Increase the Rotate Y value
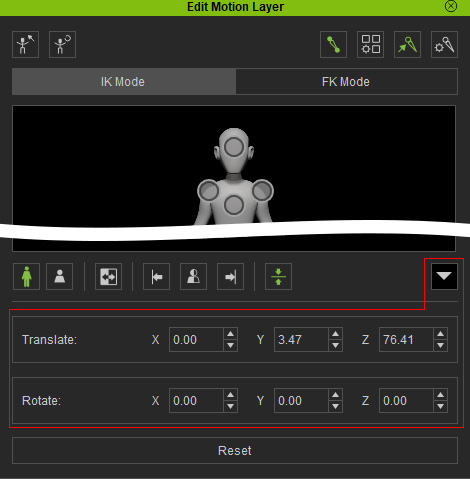470x479 pixels. 335,395
